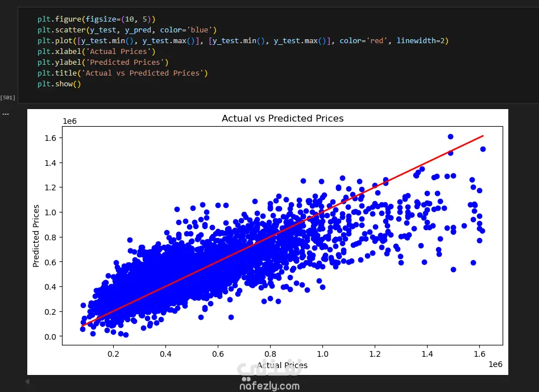
Task: Place cursor in the plt.figure code line
Action: coord(96,19)
